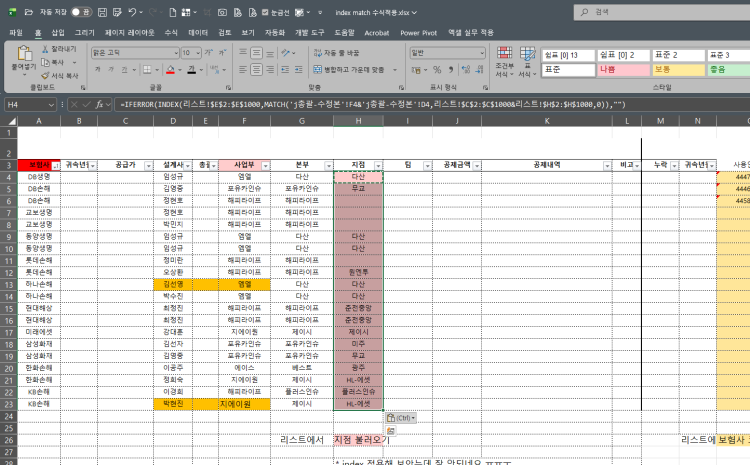This screenshot has height=465, width=750.
Task: Click the Save icon in quick access toolbar
Action: [x=102, y=12]
